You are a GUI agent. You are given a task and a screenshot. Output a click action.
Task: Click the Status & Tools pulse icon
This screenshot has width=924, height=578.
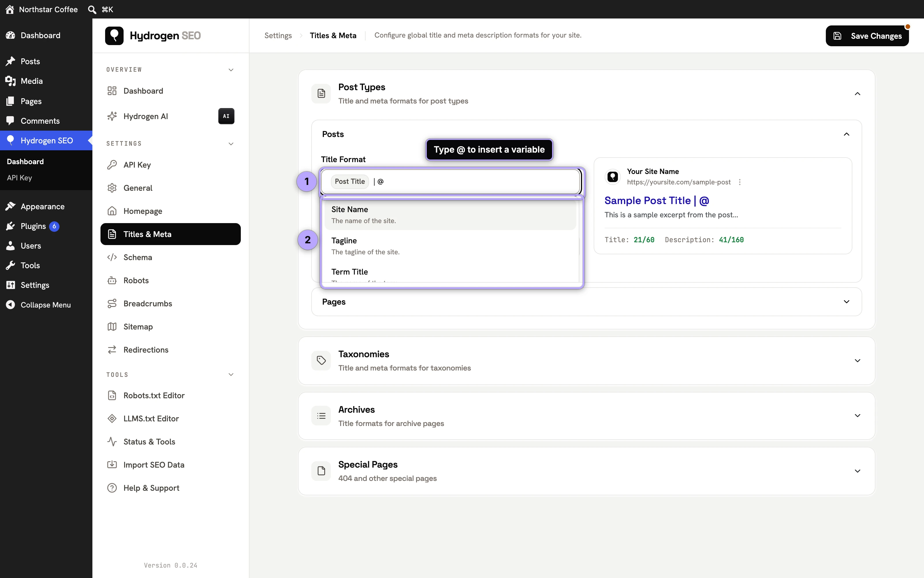coord(112,442)
